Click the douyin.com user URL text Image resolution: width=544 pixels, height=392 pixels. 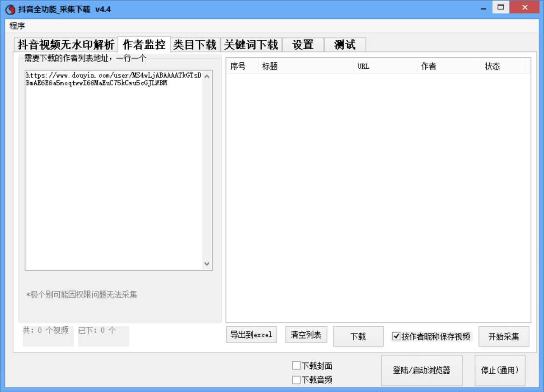coord(114,79)
